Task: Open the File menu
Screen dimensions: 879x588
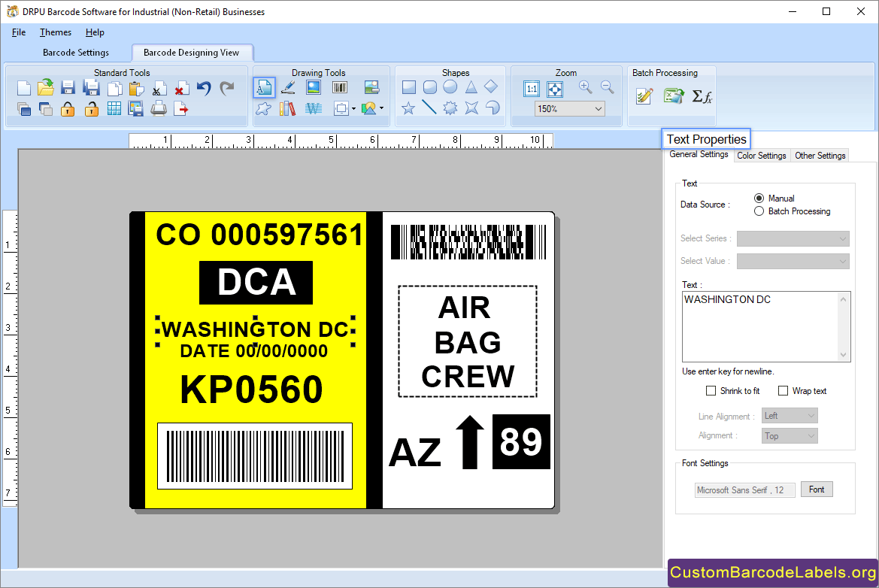Action: point(19,32)
